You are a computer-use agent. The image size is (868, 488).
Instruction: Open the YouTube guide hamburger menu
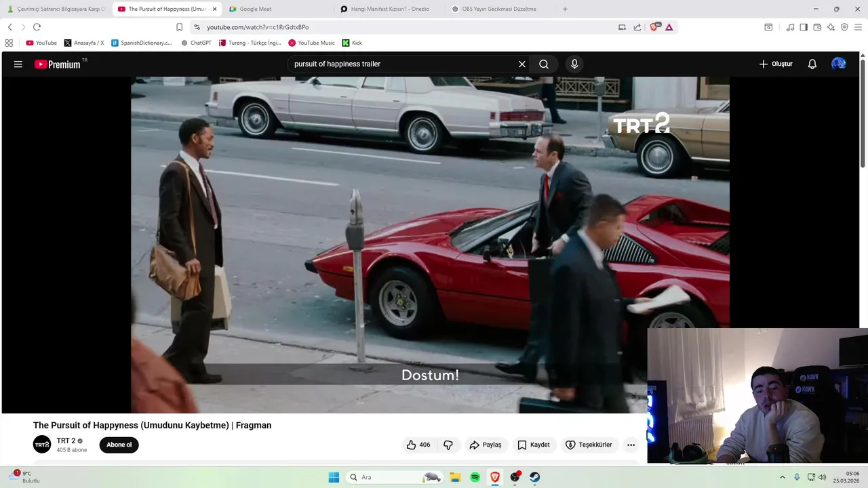18,64
